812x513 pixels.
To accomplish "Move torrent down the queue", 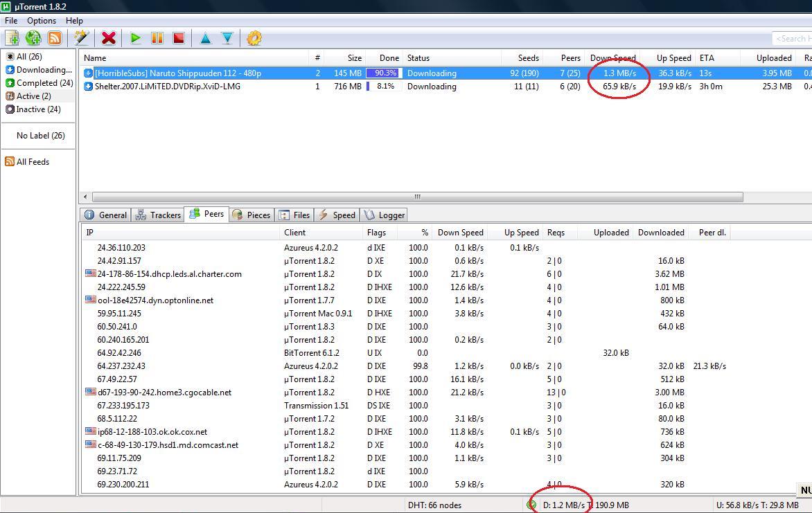I will click(x=227, y=38).
